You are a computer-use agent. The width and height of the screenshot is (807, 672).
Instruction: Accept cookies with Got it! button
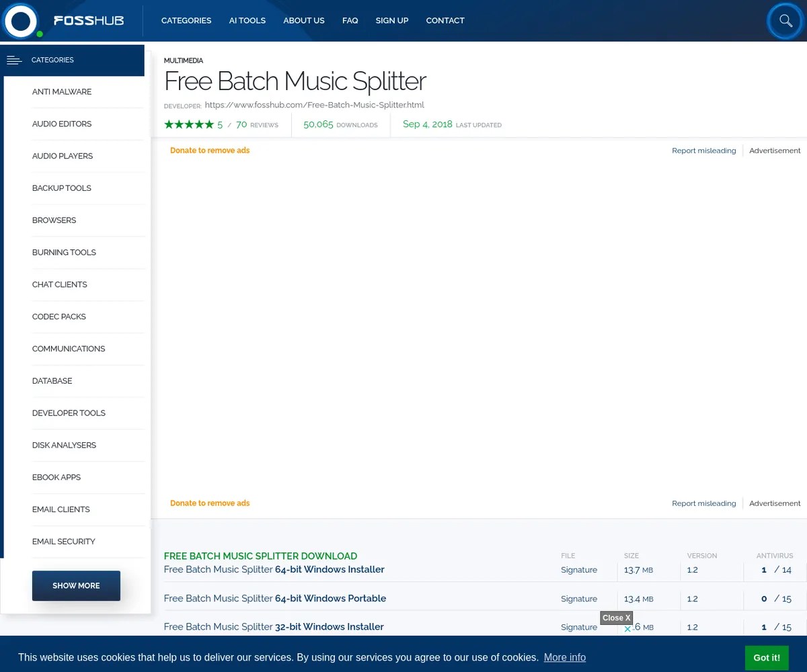[x=767, y=658]
